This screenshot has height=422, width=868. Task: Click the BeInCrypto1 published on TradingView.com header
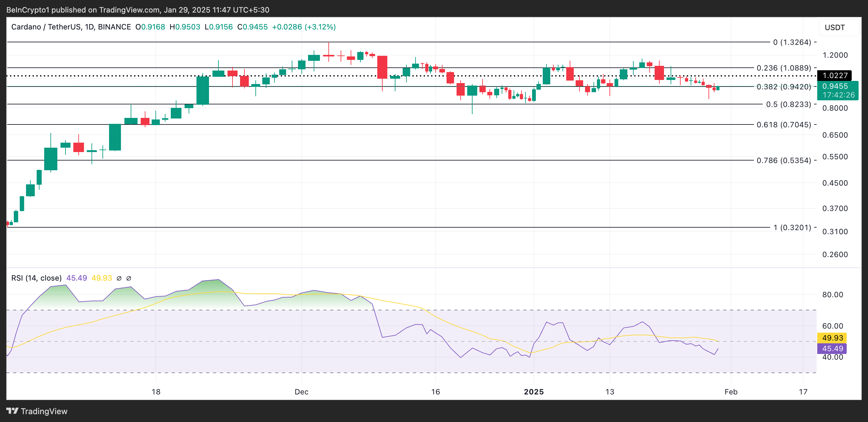click(x=138, y=10)
